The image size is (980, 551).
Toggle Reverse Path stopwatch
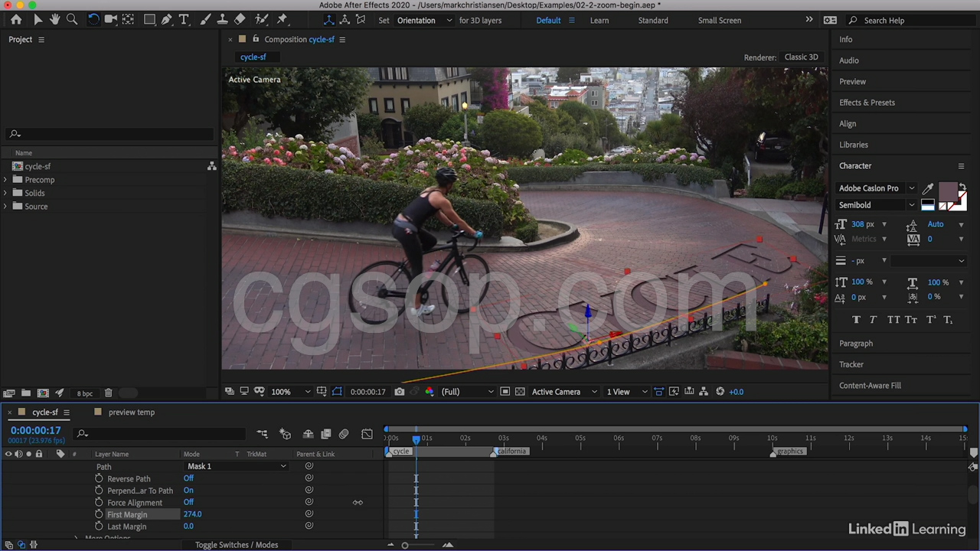99,478
